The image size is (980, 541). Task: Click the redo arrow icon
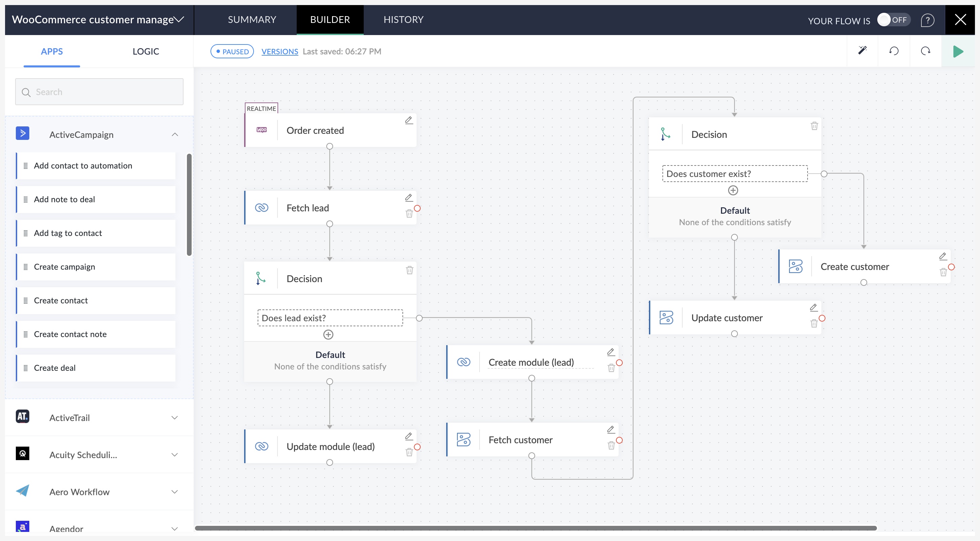click(x=925, y=51)
